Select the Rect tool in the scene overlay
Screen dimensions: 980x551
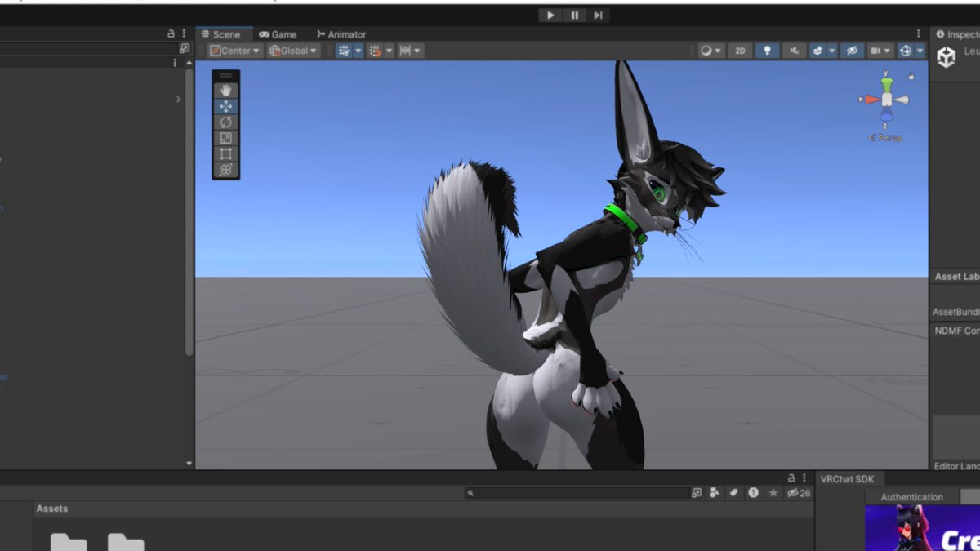coord(226,153)
